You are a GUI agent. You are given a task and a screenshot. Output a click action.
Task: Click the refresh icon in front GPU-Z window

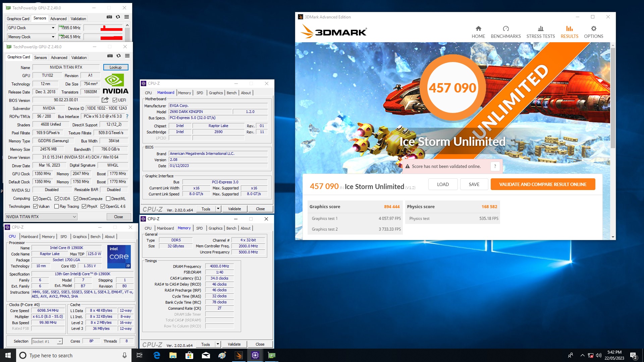tap(118, 56)
